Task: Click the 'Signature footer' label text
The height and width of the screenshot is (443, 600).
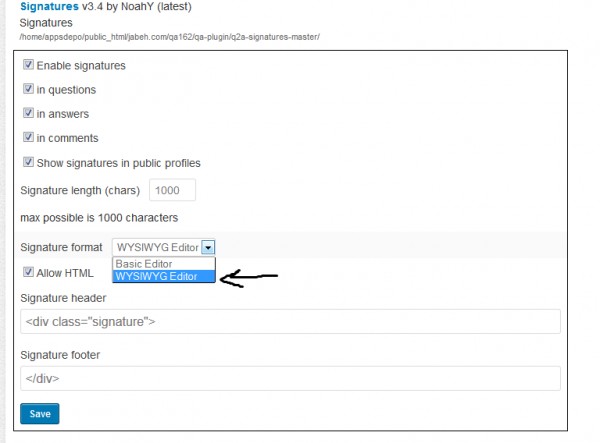Action: [x=60, y=354]
